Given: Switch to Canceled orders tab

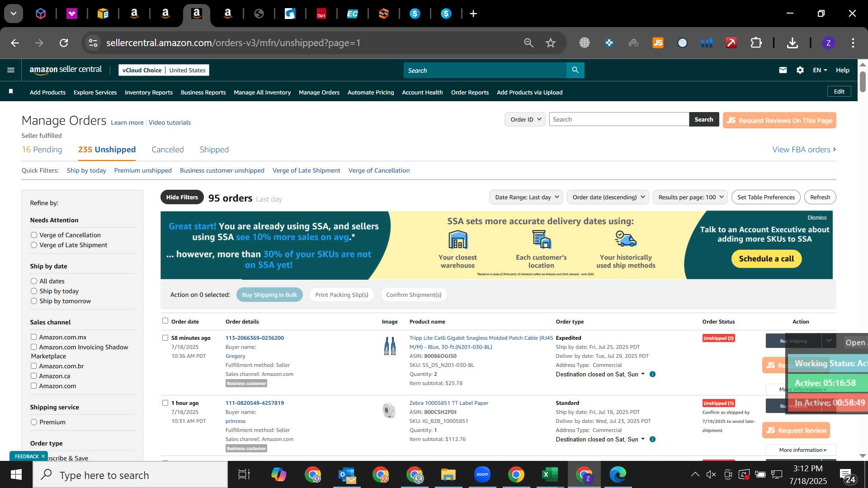Looking at the screenshot, I should [x=168, y=150].
